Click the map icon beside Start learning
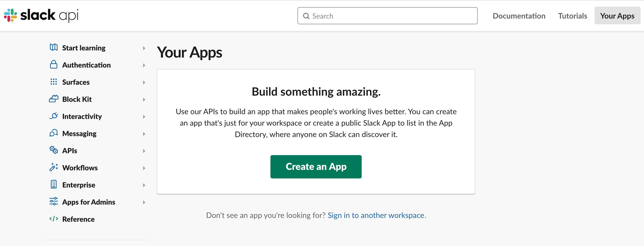The height and width of the screenshot is (246, 644). (x=53, y=47)
